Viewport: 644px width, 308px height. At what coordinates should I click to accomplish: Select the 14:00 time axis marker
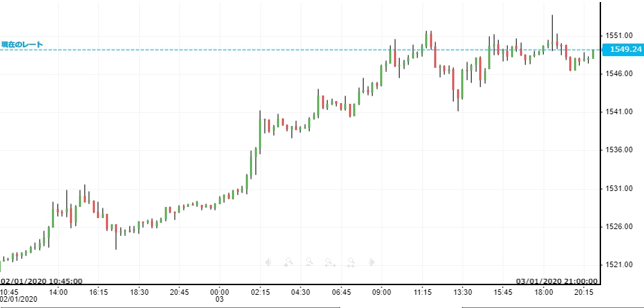point(58,293)
